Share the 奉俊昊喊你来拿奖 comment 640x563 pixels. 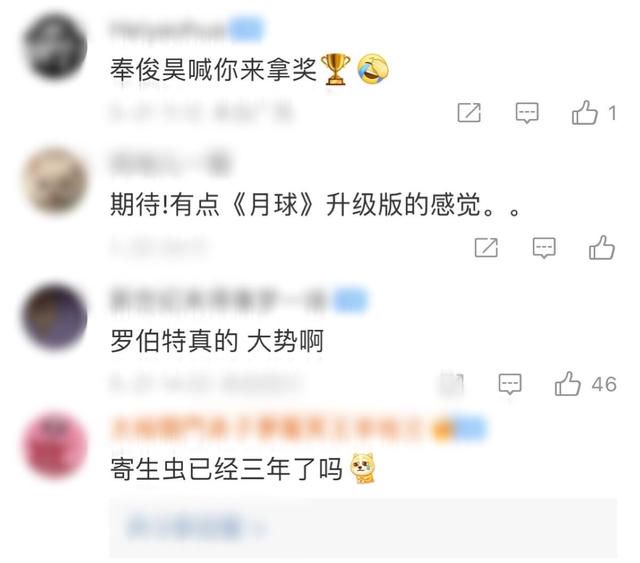[x=469, y=113]
